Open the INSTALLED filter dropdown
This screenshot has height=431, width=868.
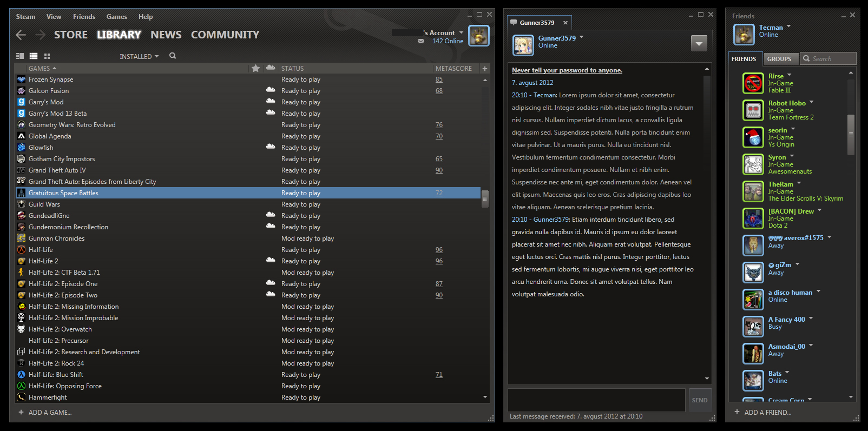point(139,56)
